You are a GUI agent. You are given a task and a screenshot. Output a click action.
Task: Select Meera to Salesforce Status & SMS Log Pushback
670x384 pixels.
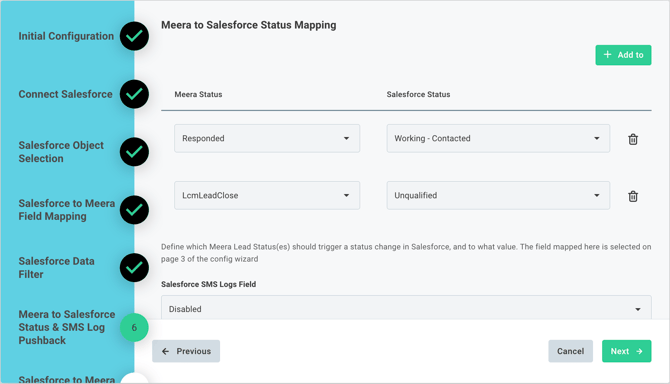67,328
